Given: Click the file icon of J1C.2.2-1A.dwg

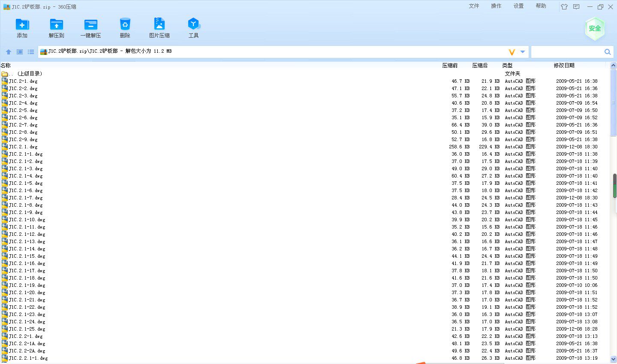Looking at the screenshot, I should [5, 343].
